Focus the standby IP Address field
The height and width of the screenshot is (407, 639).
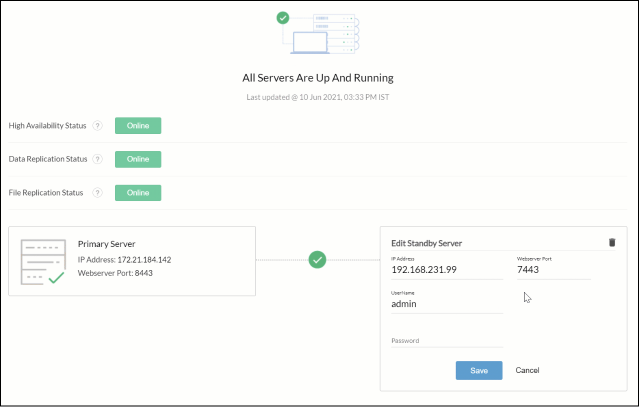coord(447,271)
